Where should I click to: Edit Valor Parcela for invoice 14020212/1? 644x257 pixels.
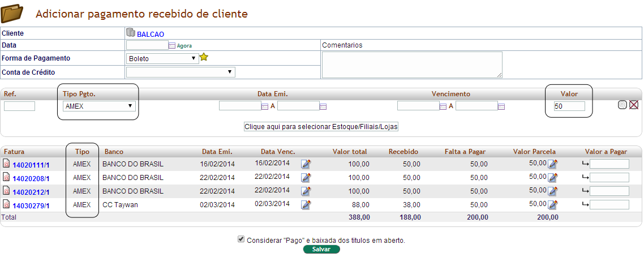click(x=553, y=191)
